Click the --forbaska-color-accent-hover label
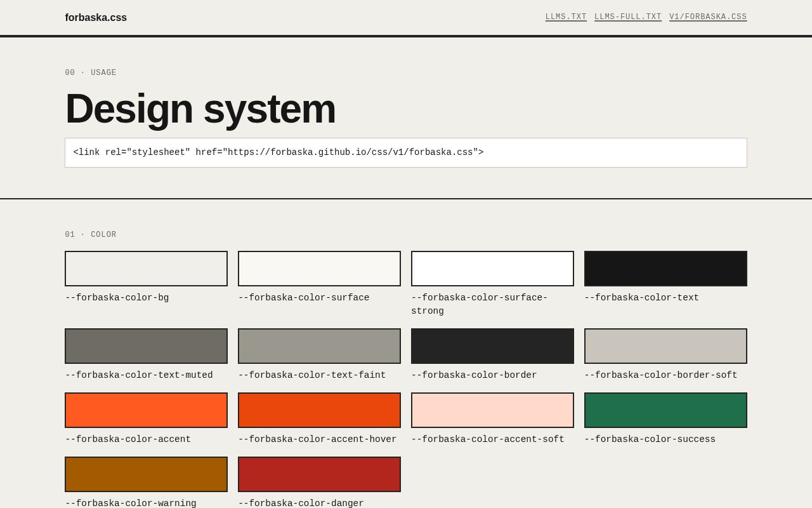 [x=317, y=439]
